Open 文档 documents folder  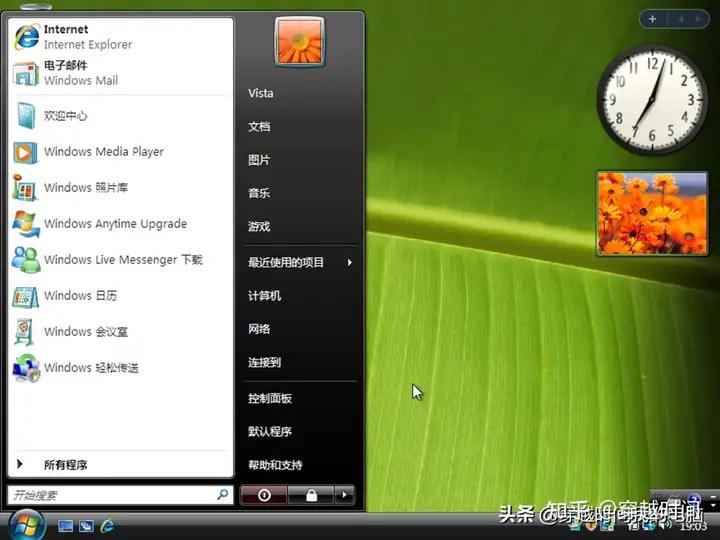pos(259,127)
